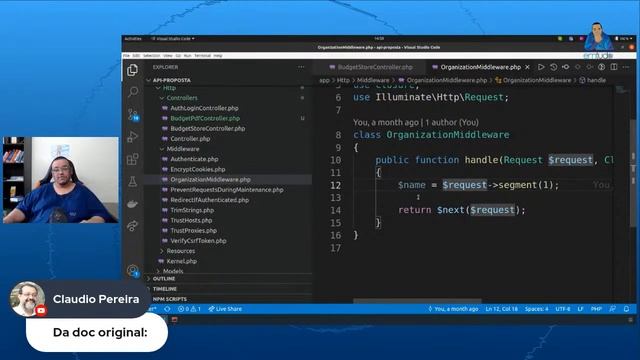Expand the Resources folder
Viewport: 640px width, 360px height.
click(x=180, y=251)
